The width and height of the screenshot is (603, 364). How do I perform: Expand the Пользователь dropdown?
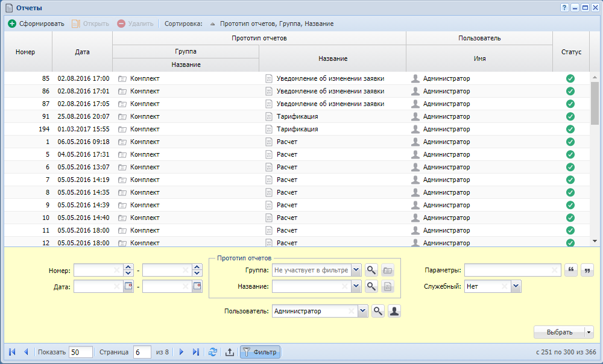coord(362,311)
